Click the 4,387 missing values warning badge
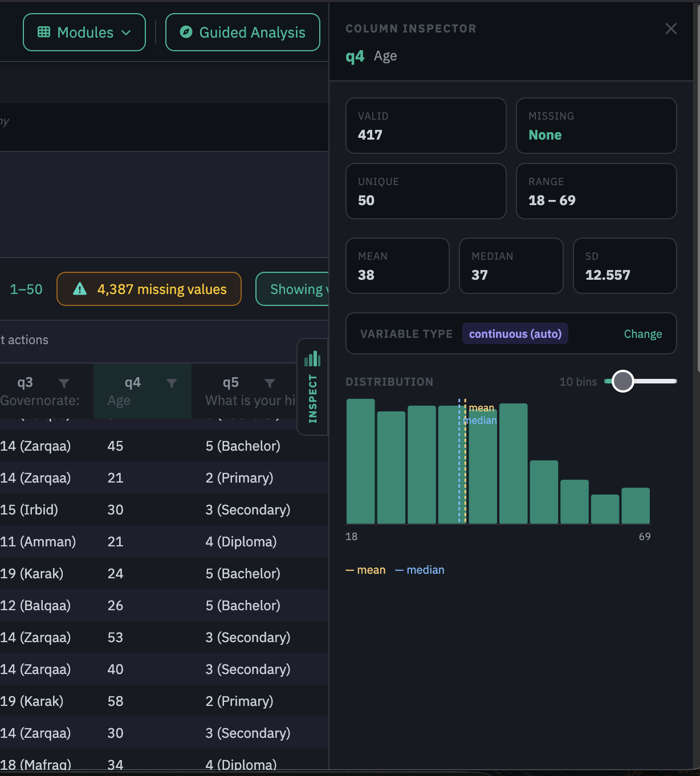 (149, 289)
